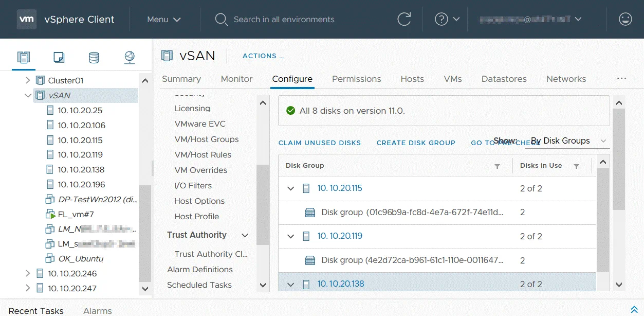Click the smiley feedback icon
Viewport: 644px width, 316px height.
(625, 20)
